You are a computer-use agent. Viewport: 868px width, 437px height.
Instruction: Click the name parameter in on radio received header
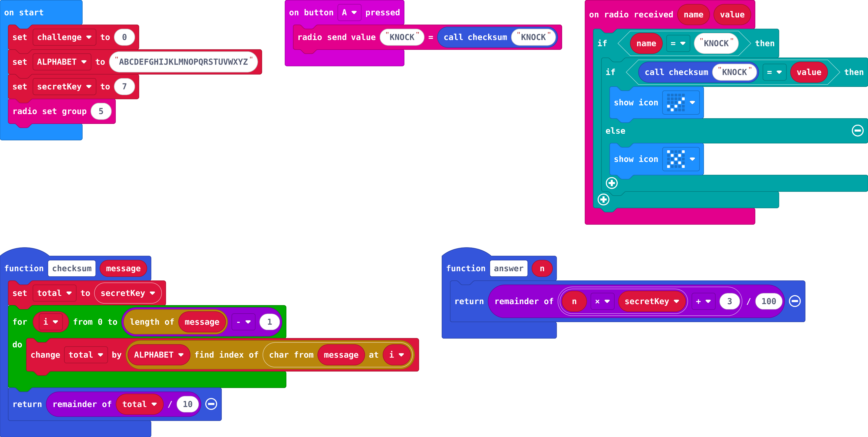coord(694,15)
